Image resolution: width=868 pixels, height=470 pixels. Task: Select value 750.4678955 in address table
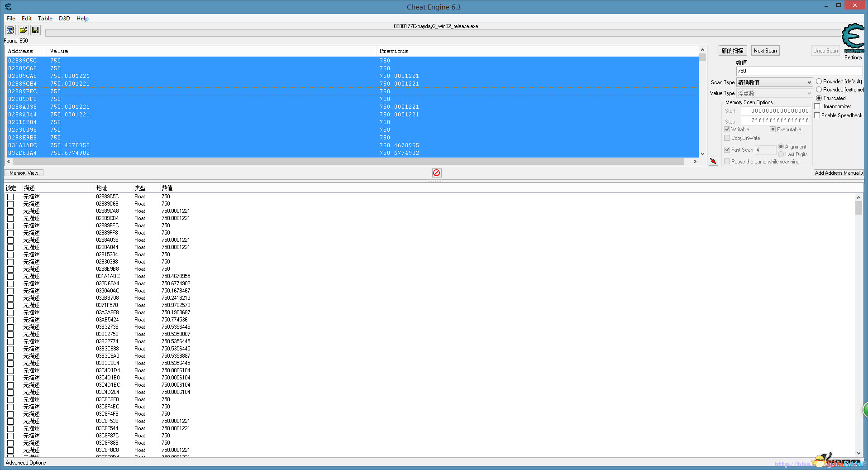click(x=176, y=276)
